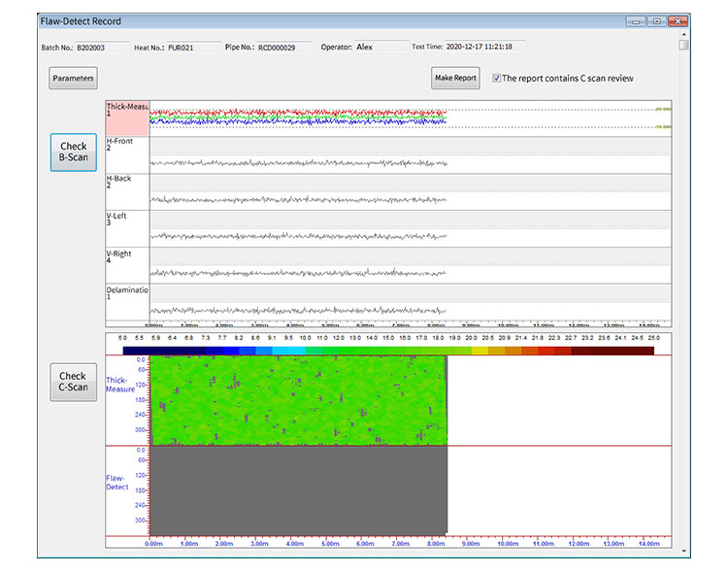This screenshot has height=573, width=728.
Task: Click the green Thick-Measure C-scan map
Action: [298, 400]
